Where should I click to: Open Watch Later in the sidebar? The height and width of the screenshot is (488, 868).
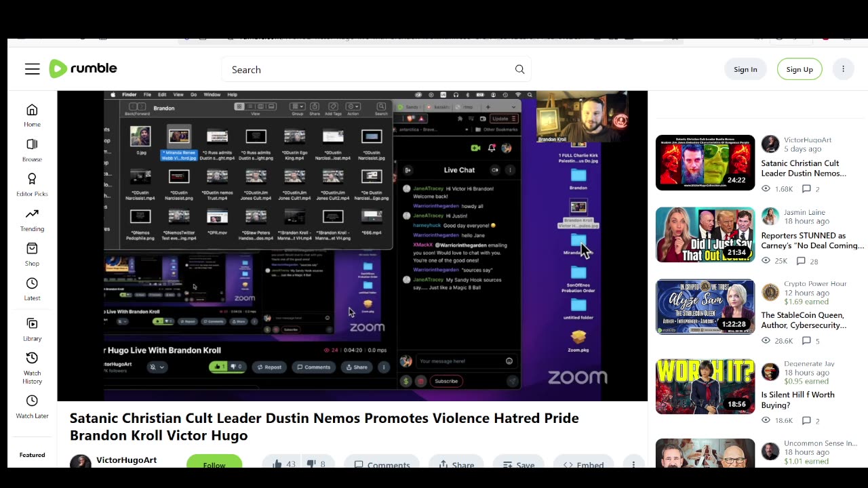(32, 407)
